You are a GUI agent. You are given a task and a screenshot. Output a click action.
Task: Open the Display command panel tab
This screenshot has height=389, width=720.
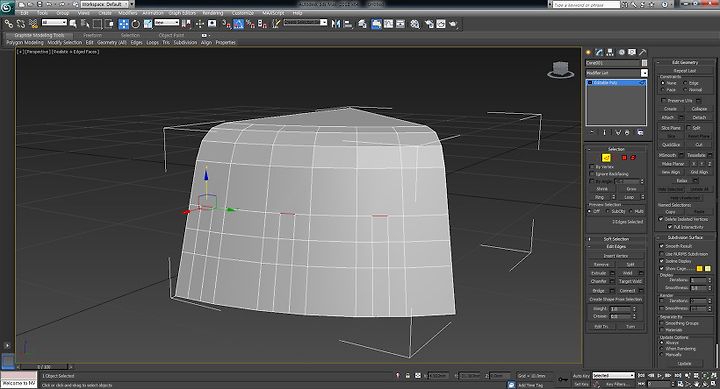632,52
